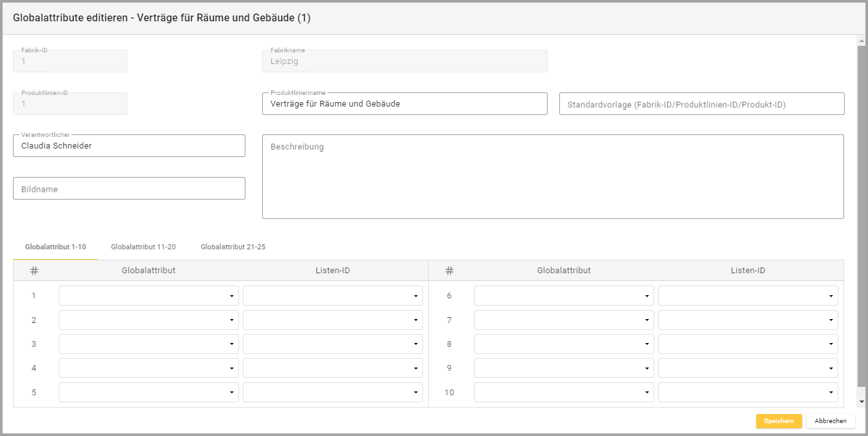Screen dimensions: 868x436
Task: Expand Listen-ID dropdown for row 5
Action: pos(333,393)
